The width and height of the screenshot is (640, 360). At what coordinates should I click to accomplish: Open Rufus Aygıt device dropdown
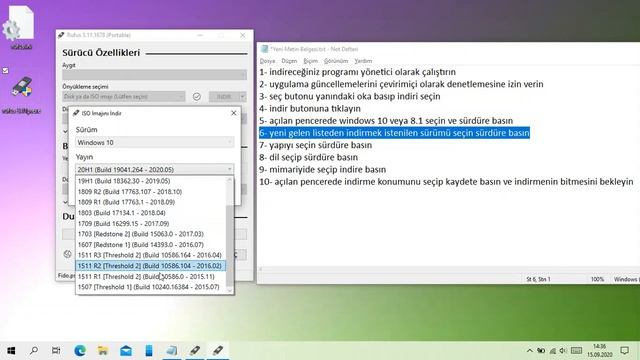[154, 75]
